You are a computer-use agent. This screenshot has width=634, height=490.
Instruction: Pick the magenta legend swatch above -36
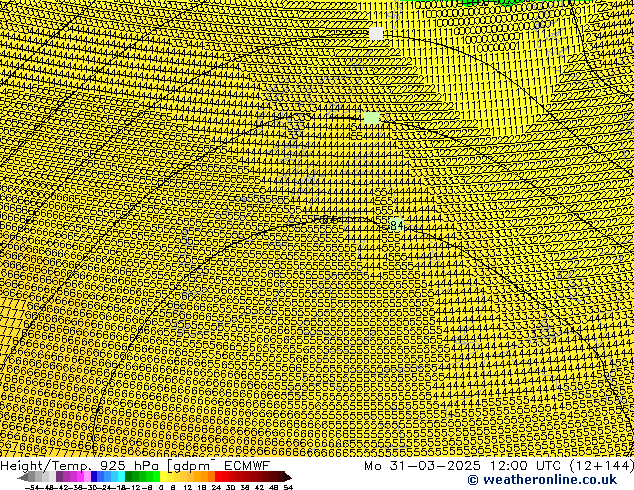(80, 477)
